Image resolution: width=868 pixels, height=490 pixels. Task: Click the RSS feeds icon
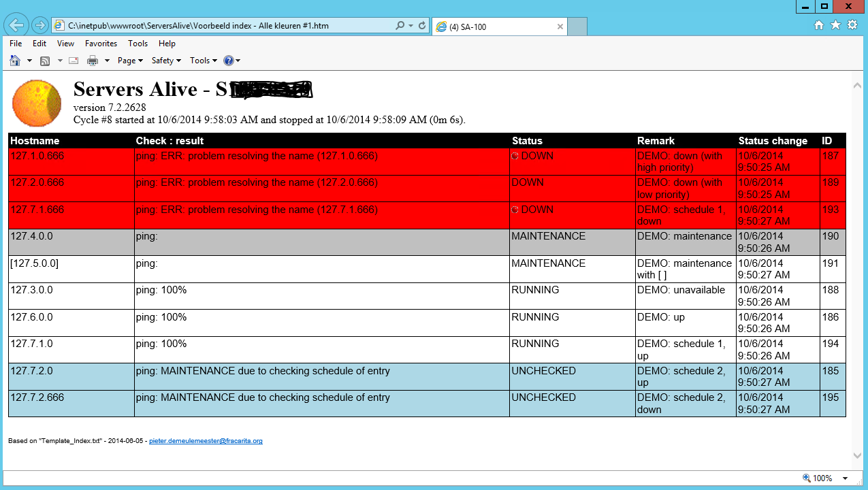pyautogui.click(x=45, y=61)
